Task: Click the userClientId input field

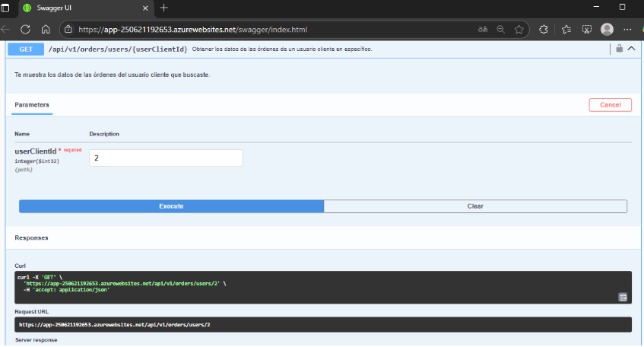Action: pyautogui.click(x=166, y=158)
